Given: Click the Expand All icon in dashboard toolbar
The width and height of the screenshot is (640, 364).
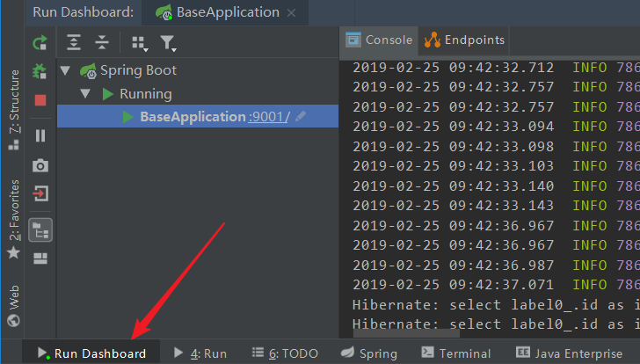Looking at the screenshot, I should click(x=74, y=42).
